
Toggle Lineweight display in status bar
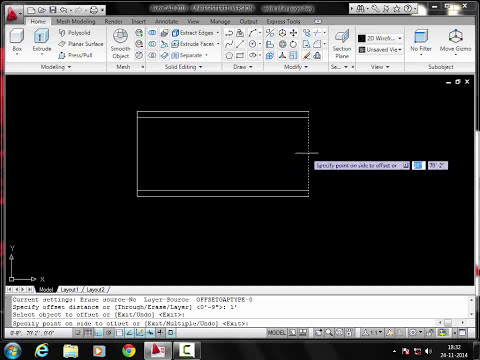tap(160, 332)
